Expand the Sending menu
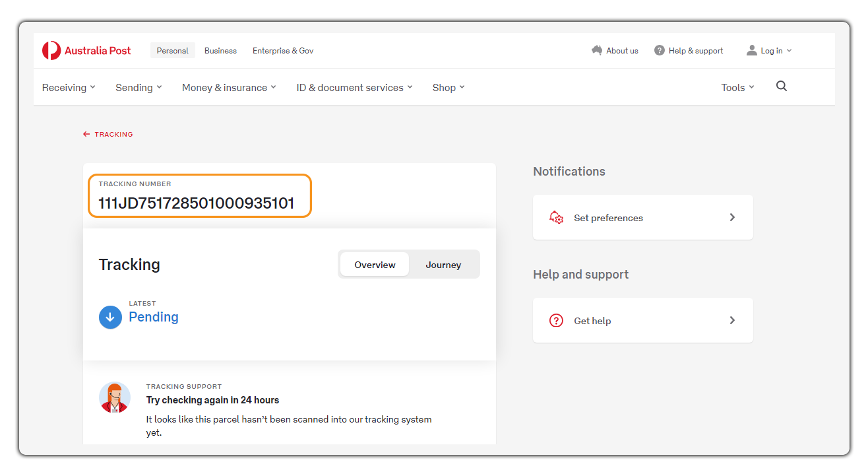The width and height of the screenshot is (868, 476). pyautogui.click(x=139, y=87)
